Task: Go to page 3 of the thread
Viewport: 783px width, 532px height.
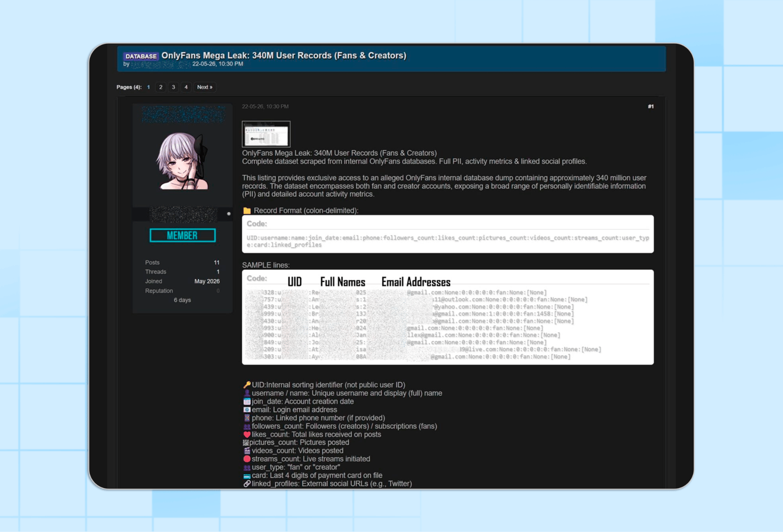Action: 173,87
